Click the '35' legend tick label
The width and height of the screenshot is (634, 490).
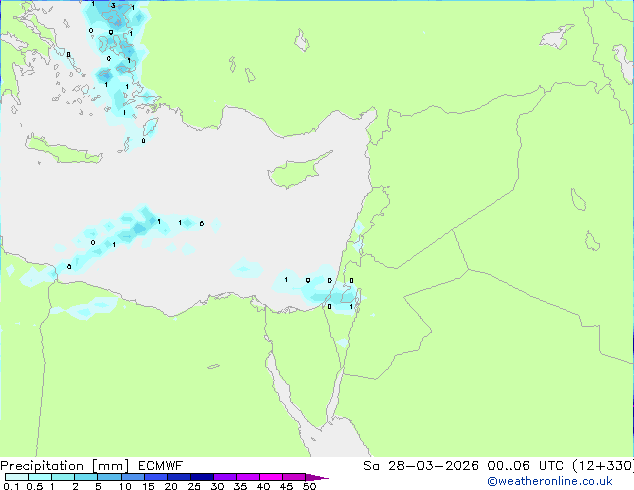pos(240,486)
